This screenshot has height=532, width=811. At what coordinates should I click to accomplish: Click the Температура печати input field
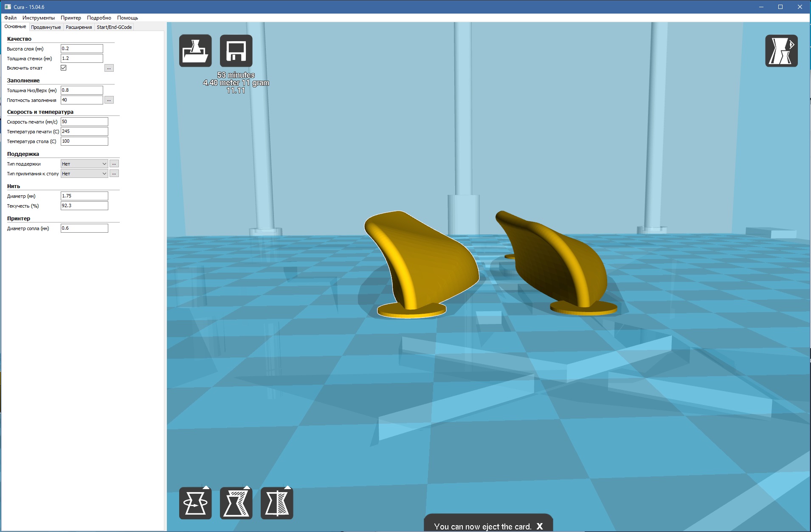tap(84, 132)
